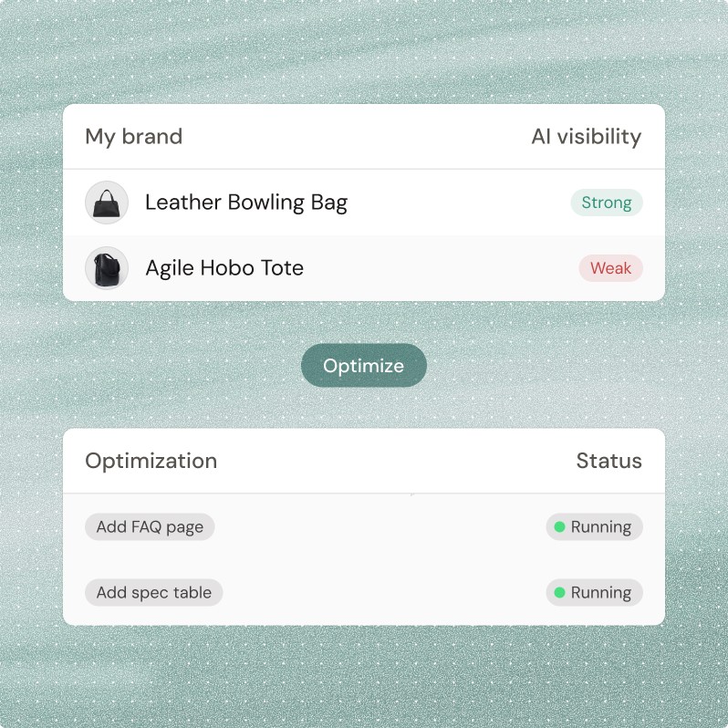Select the Add FAQ page chip
Image resolution: width=728 pixels, height=728 pixels.
click(x=150, y=527)
